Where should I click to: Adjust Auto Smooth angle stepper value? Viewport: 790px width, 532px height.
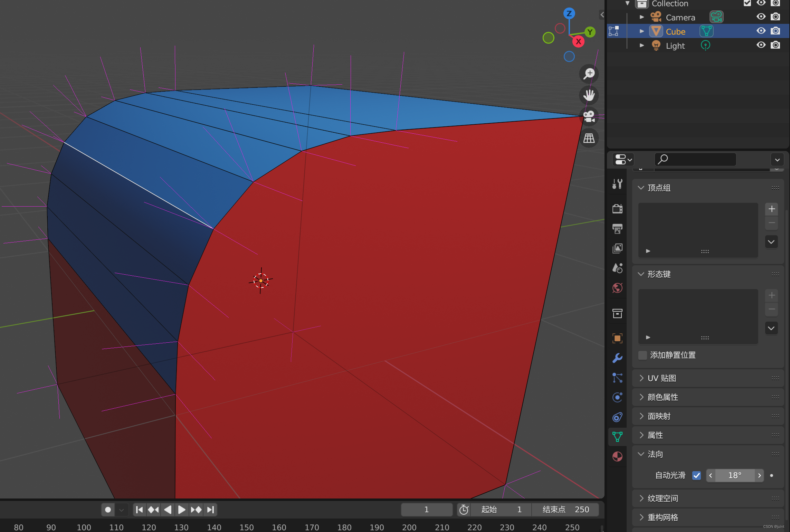click(736, 475)
